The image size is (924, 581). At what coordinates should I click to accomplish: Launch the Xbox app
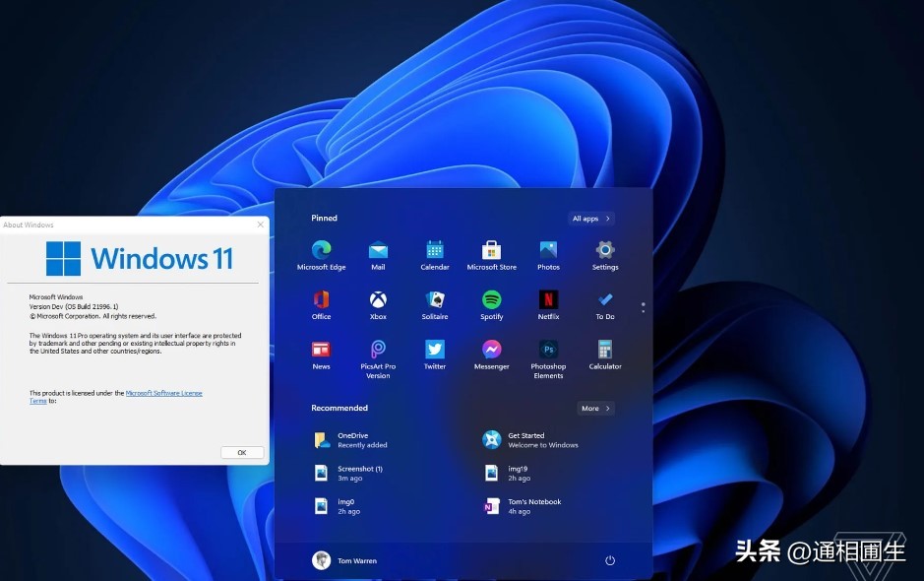pos(378,296)
